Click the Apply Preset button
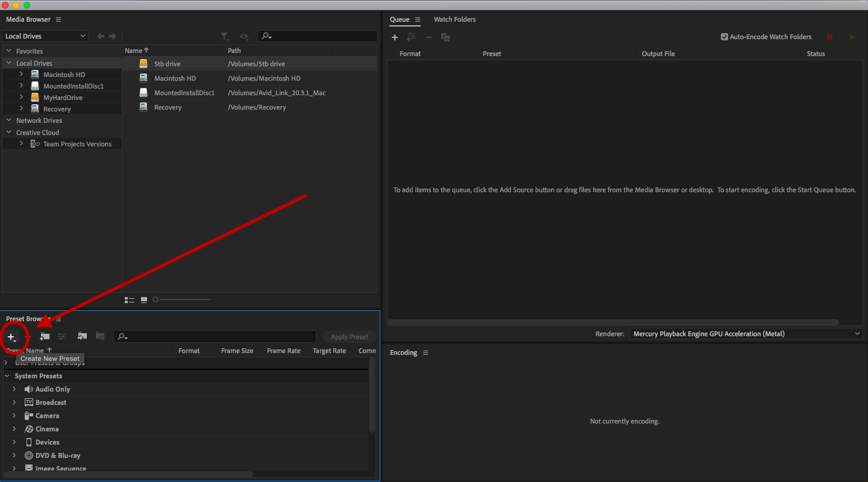 pos(349,337)
